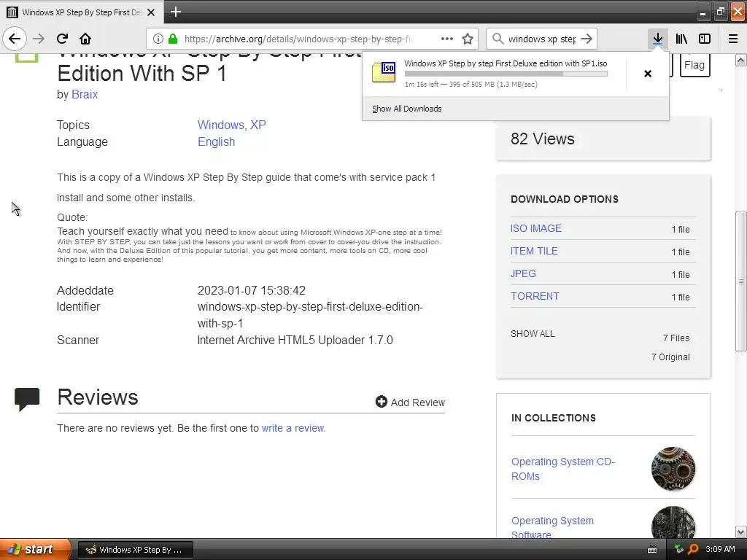Image resolution: width=747 pixels, height=560 pixels.
Task: Open the English language link
Action: tap(216, 142)
